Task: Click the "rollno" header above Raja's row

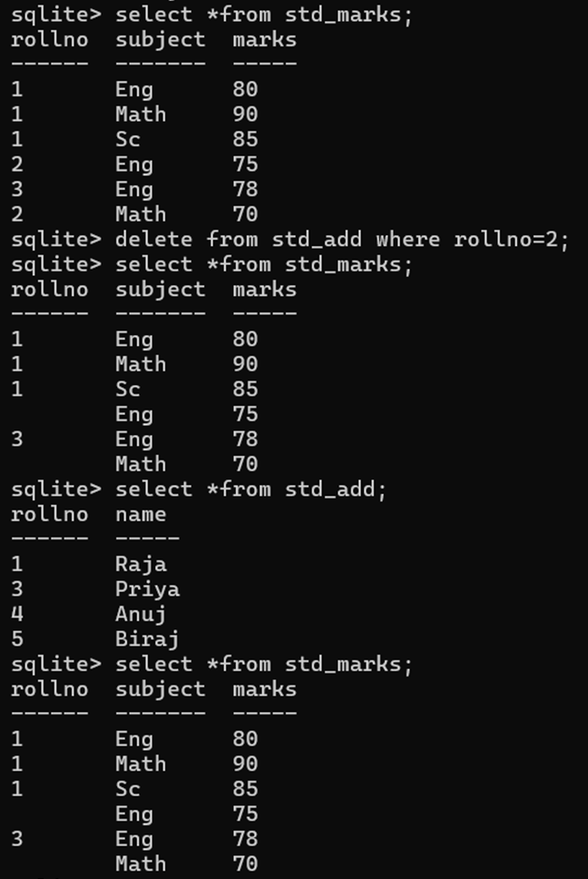Action: 49,515
